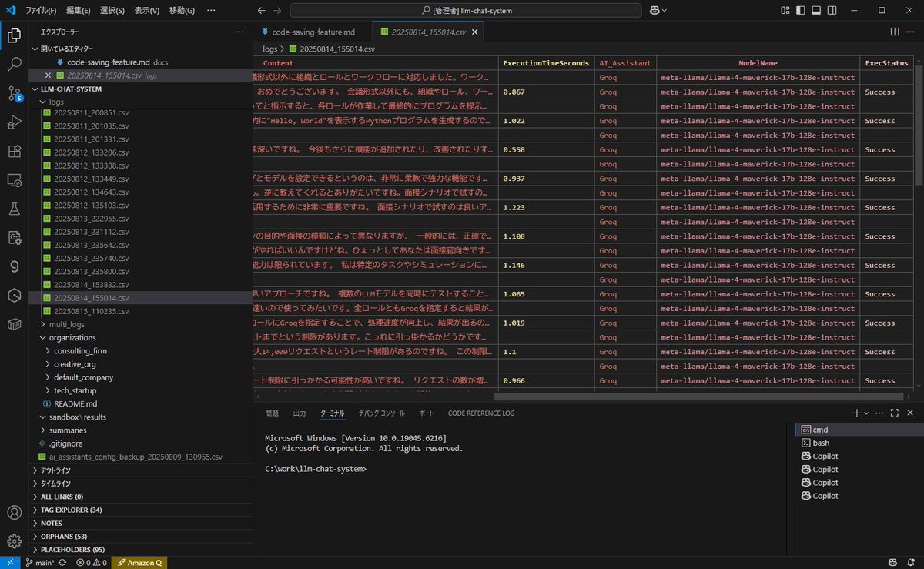Open the Extensions view
Image resolution: width=924 pixels, height=569 pixels.
coord(14,151)
